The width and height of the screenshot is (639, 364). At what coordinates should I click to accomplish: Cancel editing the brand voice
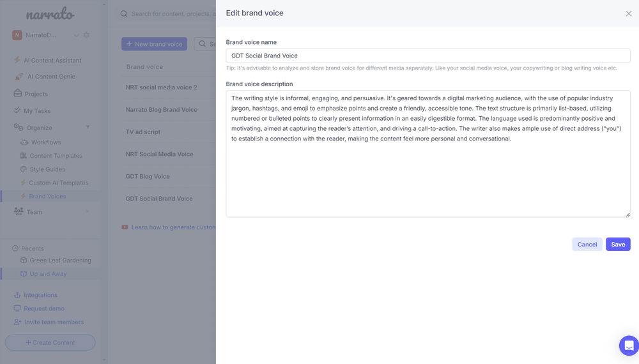tap(587, 245)
